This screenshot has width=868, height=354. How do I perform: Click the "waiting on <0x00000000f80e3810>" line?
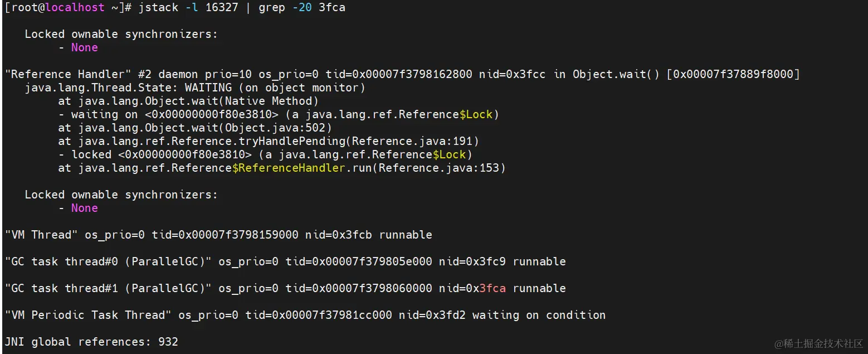click(x=279, y=114)
